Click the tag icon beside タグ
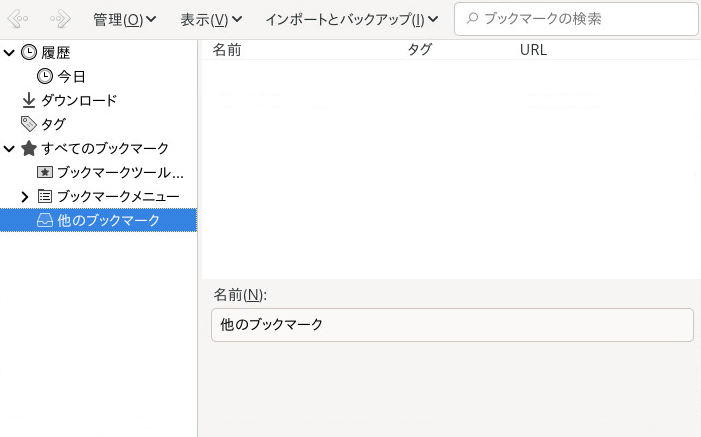 pos(29,124)
